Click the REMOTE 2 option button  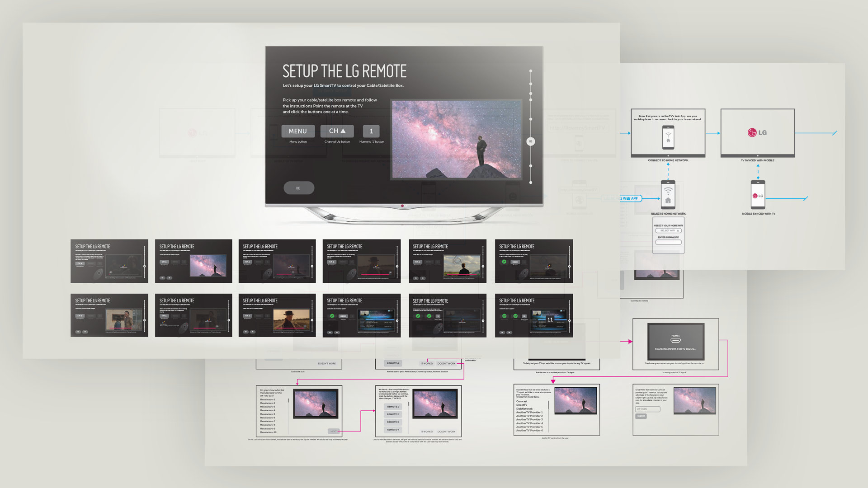pos(393,414)
